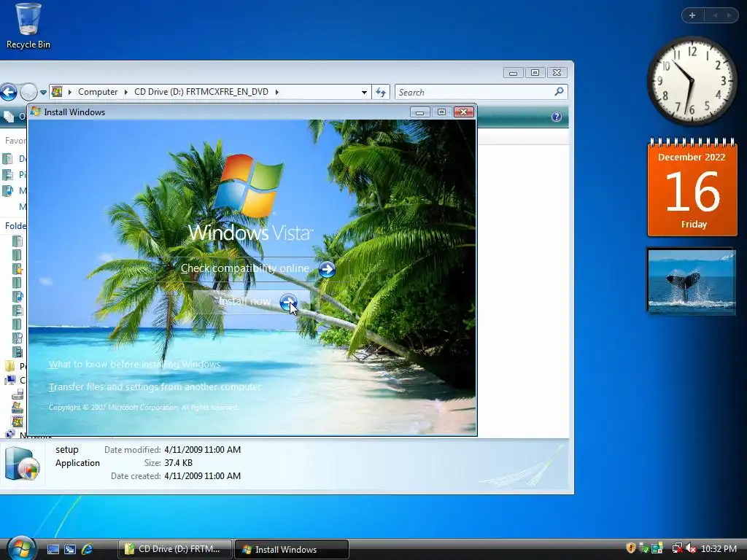
Task: Click the setup application icon in details pane
Action: (22, 464)
